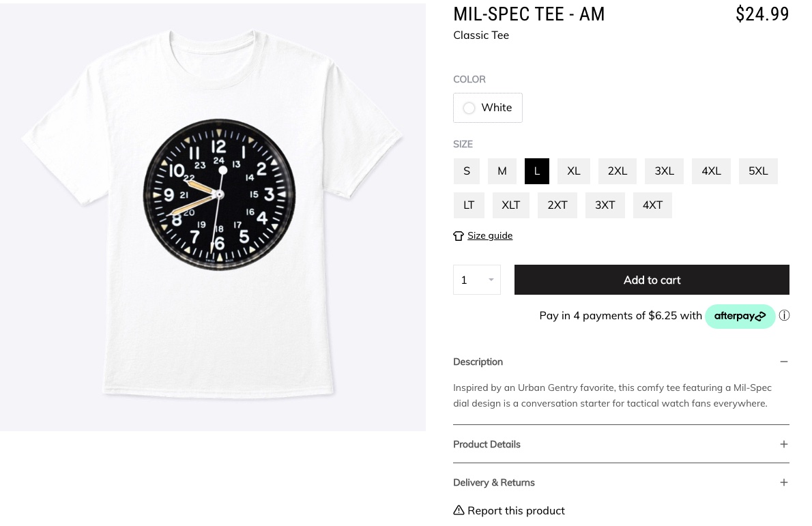Pick size 3XT tall option
812x526 pixels.
coord(605,205)
